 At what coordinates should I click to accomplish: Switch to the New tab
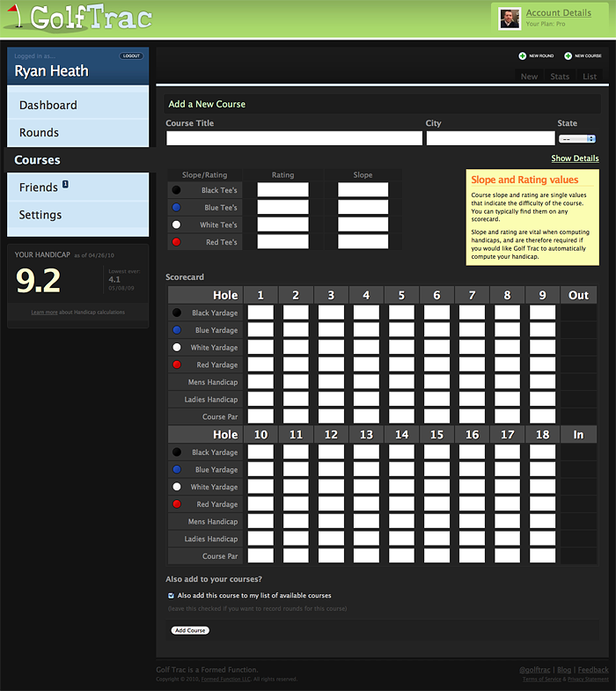tap(529, 77)
